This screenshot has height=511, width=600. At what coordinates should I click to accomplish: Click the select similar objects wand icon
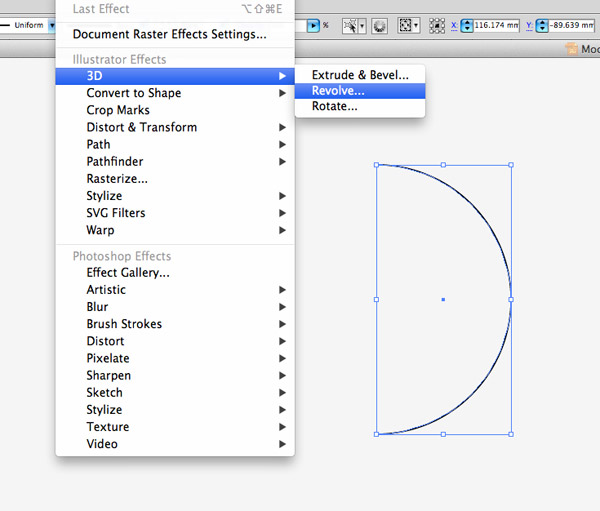pos(350,25)
